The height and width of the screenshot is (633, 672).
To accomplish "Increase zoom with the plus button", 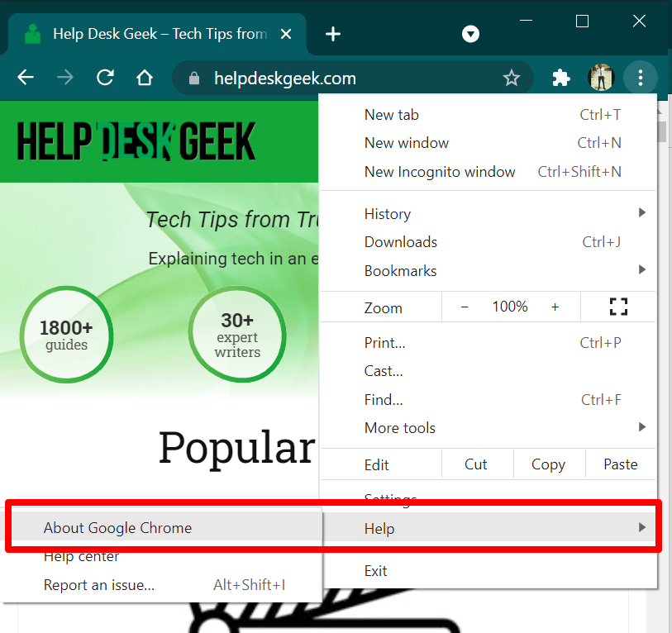I will coord(555,307).
